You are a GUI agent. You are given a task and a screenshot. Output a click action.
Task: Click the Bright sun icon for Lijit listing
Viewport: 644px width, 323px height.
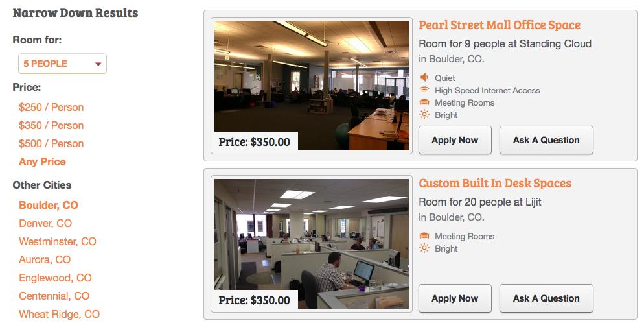[424, 248]
